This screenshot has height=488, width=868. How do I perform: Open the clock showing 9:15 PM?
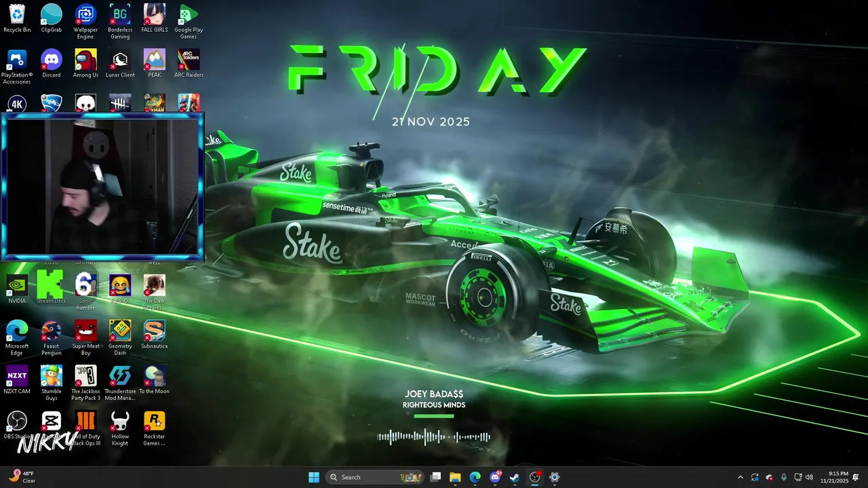834,477
